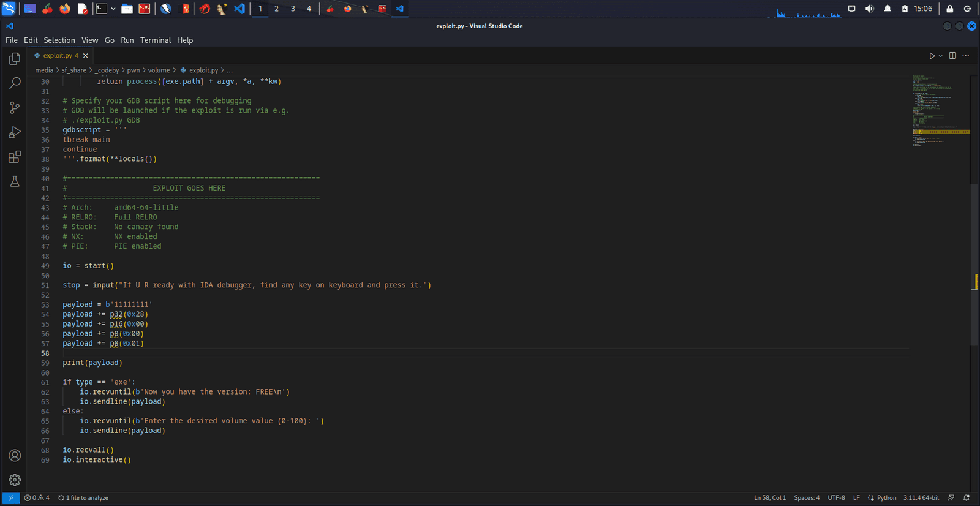Click the sf_share breadcrumb segment
This screenshot has height=506, width=980.
coord(73,70)
